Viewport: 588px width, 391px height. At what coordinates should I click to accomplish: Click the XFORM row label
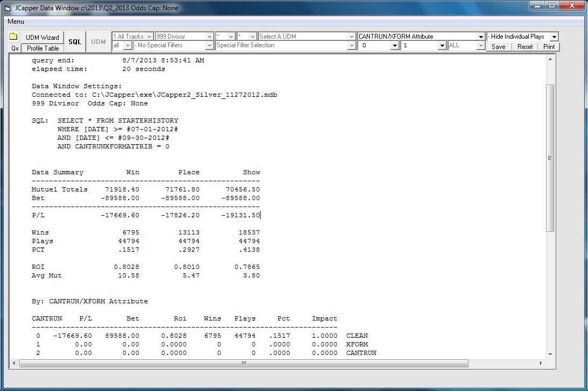click(357, 345)
